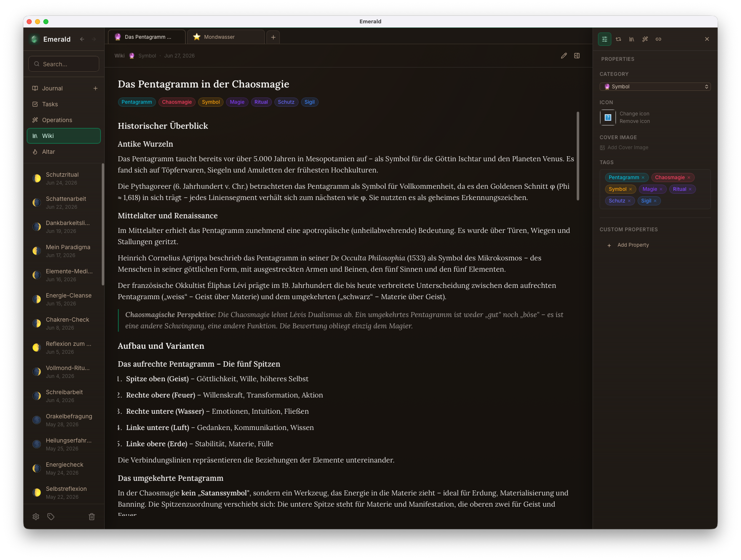Go back with the left arrow

[82, 39]
